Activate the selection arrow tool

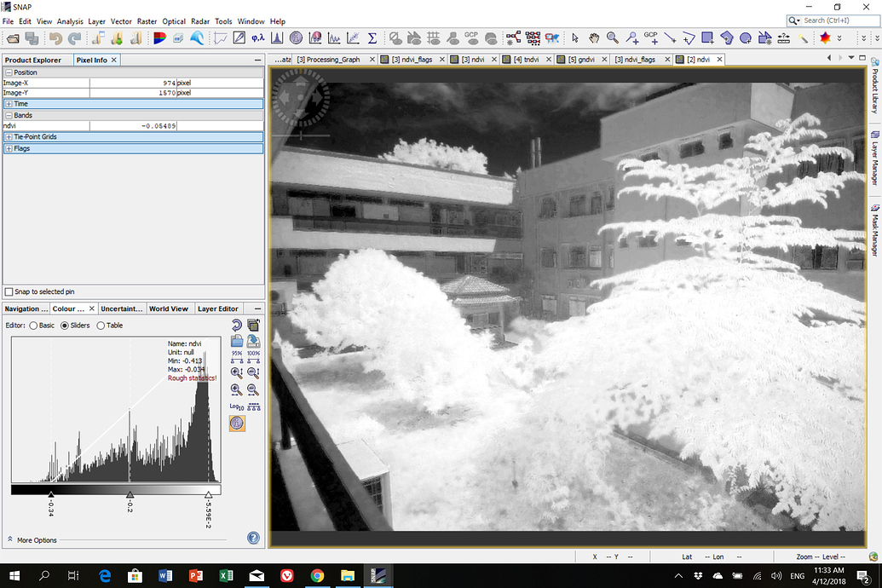point(575,37)
